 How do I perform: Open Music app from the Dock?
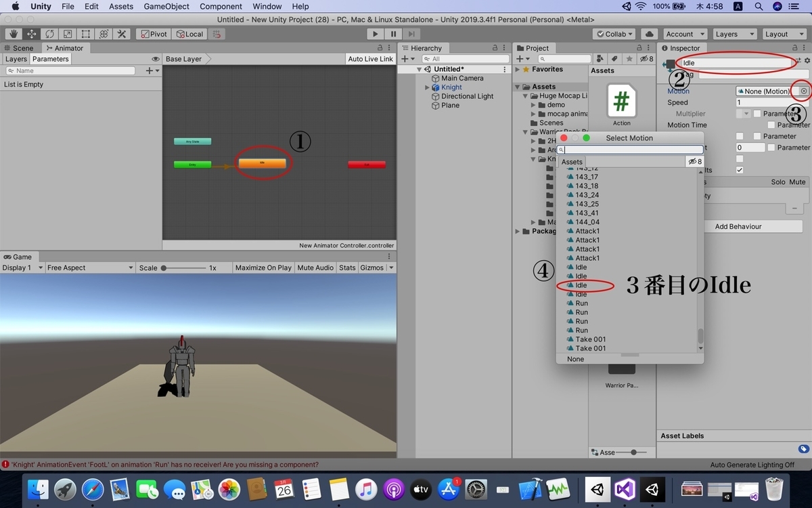click(366, 489)
